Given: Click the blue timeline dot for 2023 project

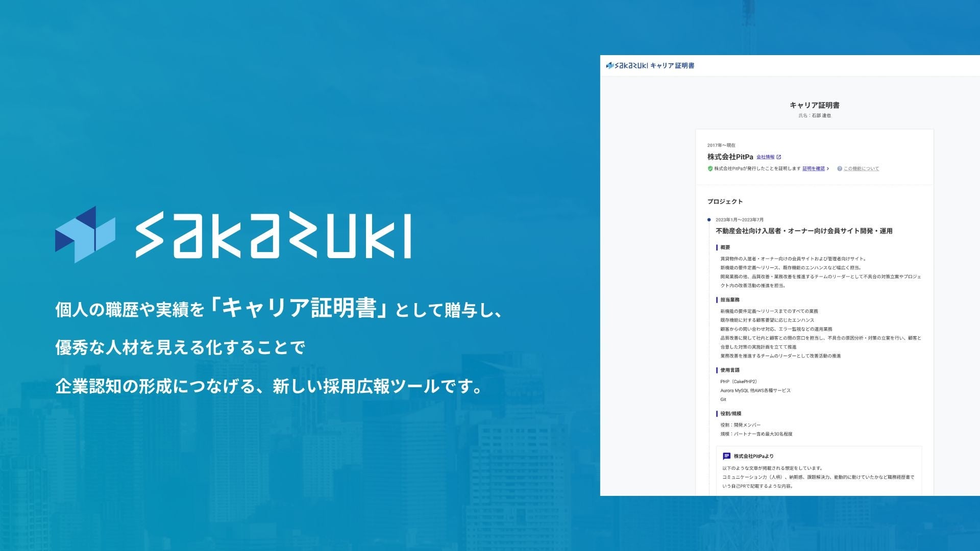Looking at the screenshot, I should [709, 220].
